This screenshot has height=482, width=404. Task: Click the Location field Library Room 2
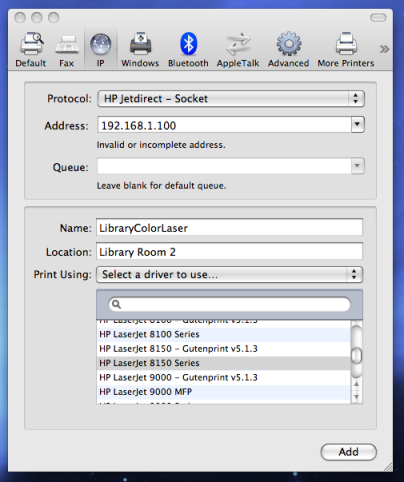pos(229,252)
